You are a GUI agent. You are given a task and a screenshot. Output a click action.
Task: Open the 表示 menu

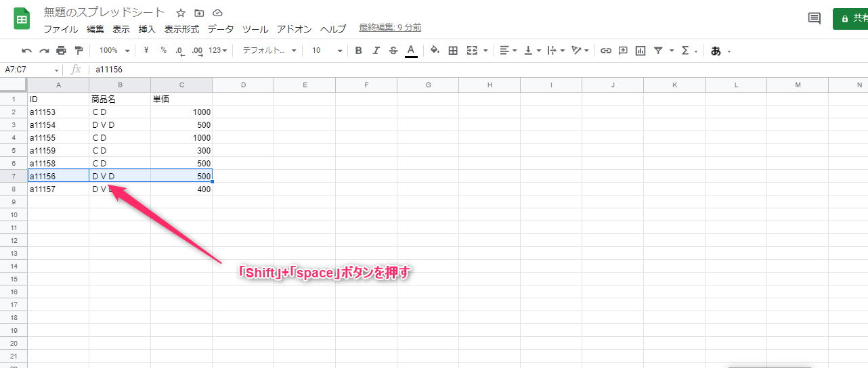click(121, 29)
